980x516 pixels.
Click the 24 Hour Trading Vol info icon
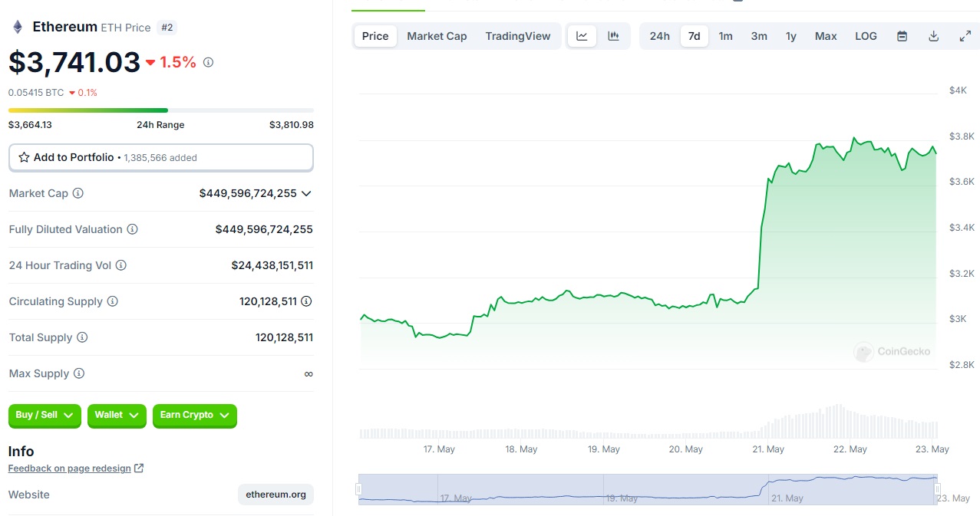click(120, 265)
